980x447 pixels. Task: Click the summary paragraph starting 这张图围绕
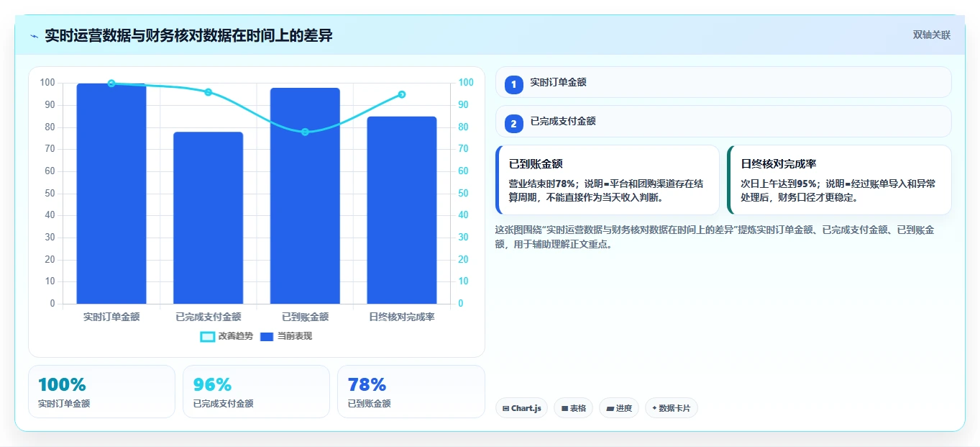(x=715, y=237)
